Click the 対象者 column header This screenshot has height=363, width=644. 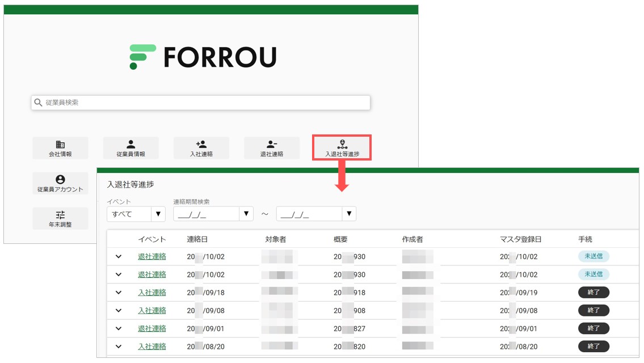pos(276,239)
